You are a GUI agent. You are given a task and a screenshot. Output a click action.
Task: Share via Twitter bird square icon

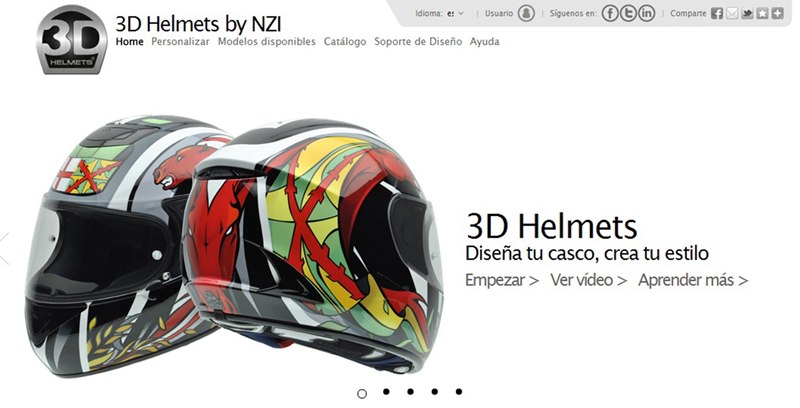tap(747, 14)
